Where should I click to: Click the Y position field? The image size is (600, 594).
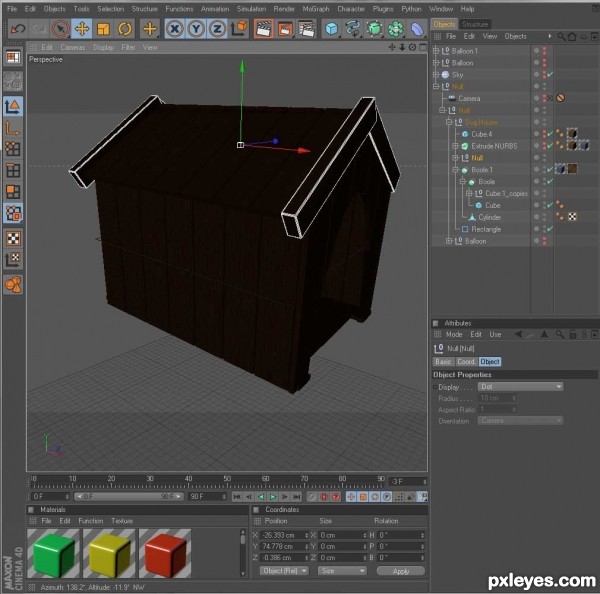click(285, 546)
